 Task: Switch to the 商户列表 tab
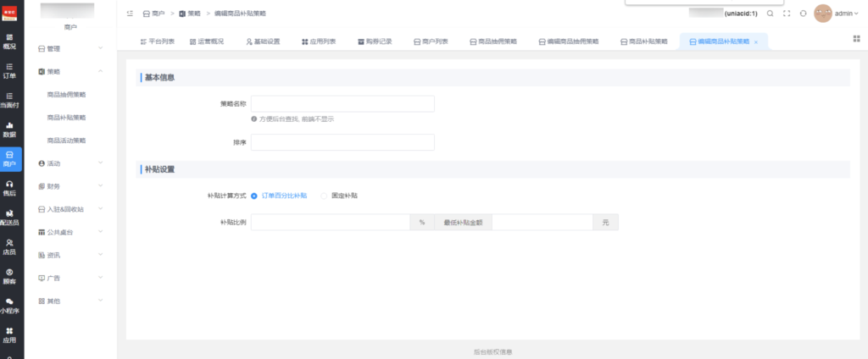click(x=431, y=41)
